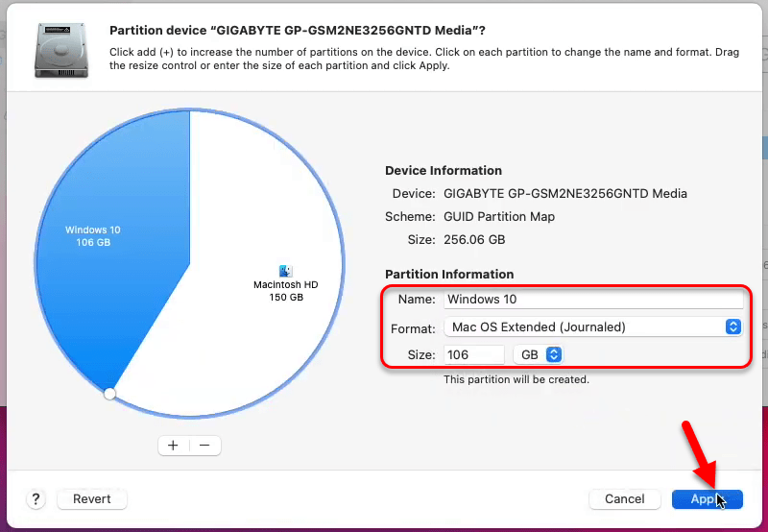Click the Finder icon on Macintosh HD
The width and height of the screenshot is (768, 532).
pyautogui.click(x=285, y=271)
